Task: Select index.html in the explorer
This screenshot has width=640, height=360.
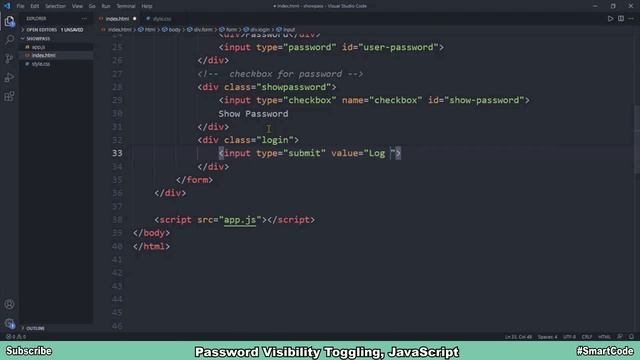Action: tap(43, 55)
